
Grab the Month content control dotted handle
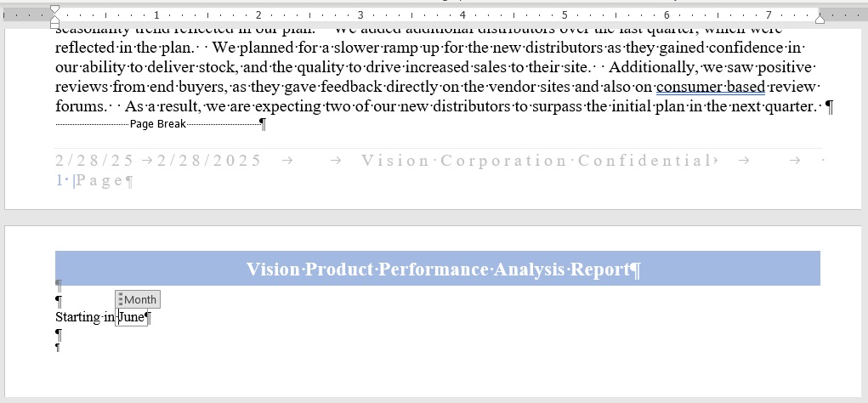[120, 299]
